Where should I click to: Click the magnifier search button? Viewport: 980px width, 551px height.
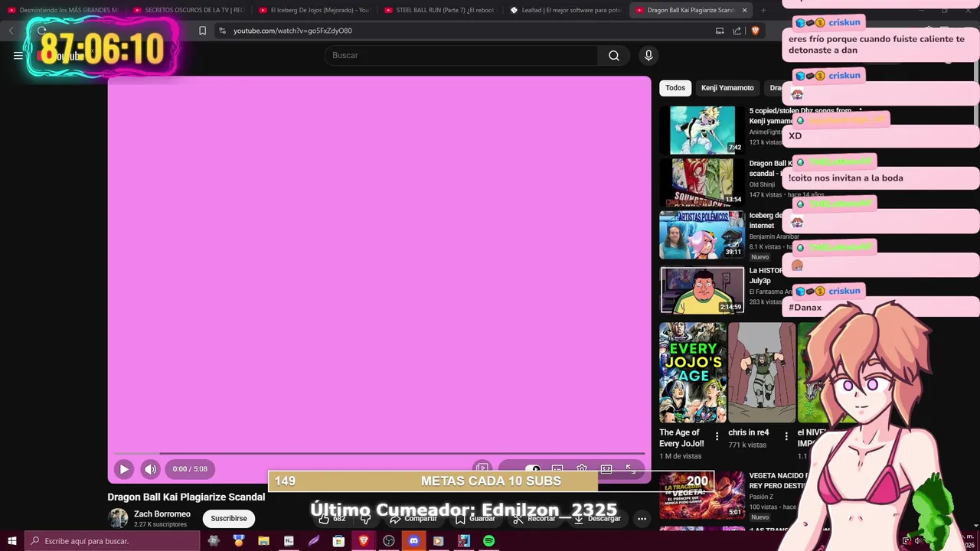click(x=614, y=55)
